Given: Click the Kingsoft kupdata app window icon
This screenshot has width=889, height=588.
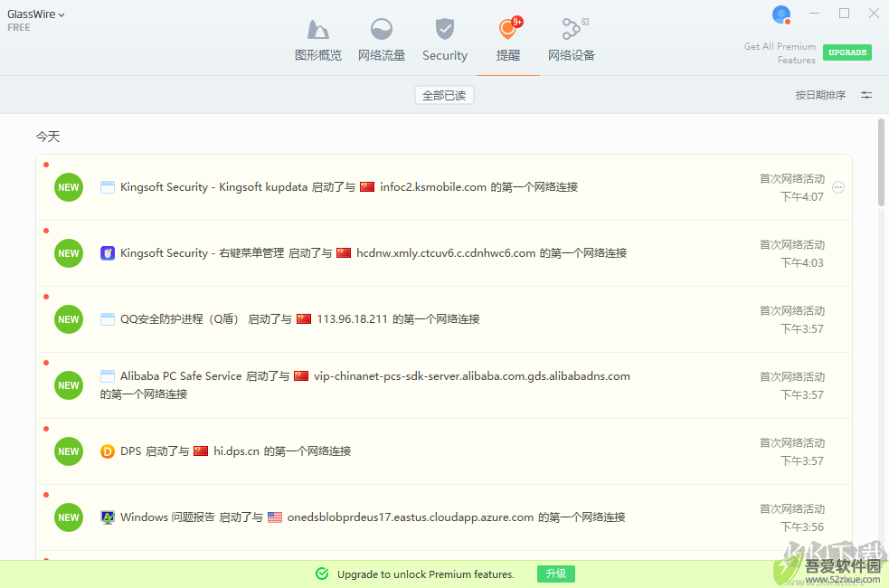Looking at the screenshot, I should pyautogui.click(x=107, y=187).
